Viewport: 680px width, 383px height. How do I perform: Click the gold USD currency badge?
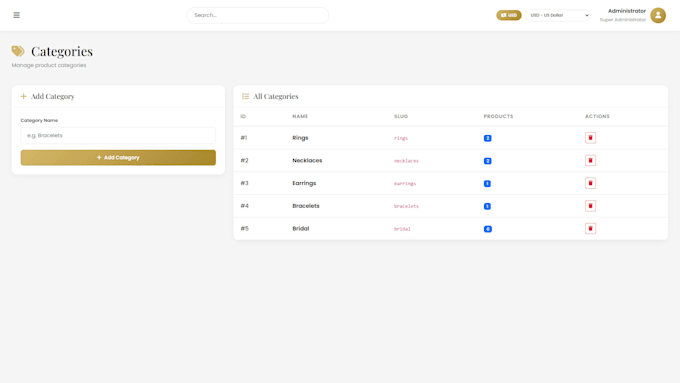509,15
